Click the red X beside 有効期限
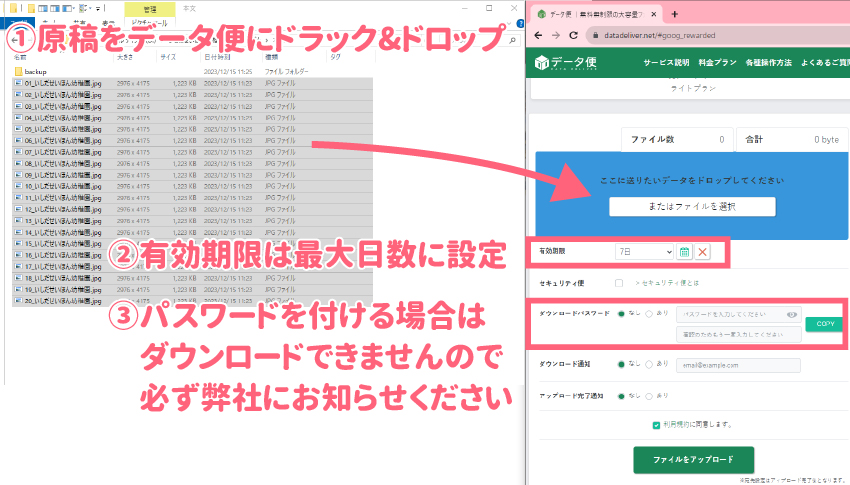 click(x=703, y=251)
